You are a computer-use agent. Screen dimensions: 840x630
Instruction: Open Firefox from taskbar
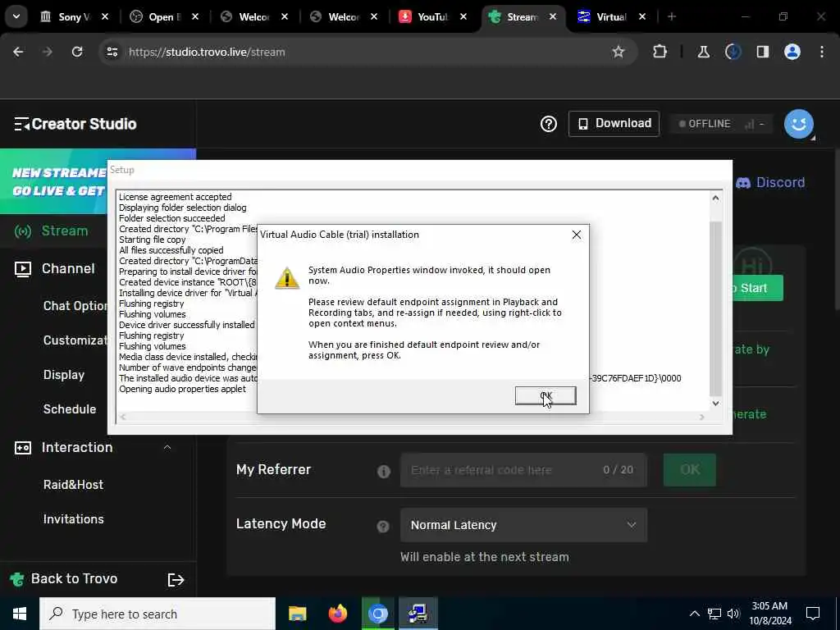(337, 614)
